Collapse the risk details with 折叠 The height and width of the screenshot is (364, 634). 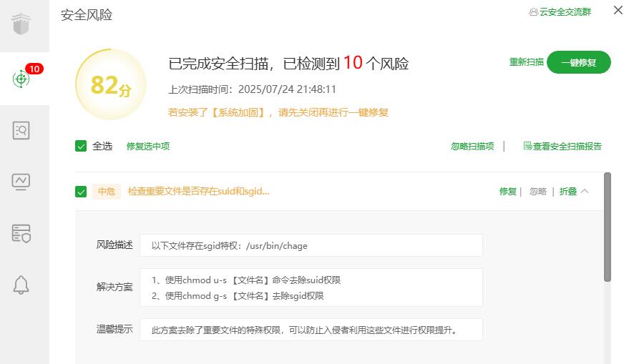click(x=567, y=192)
